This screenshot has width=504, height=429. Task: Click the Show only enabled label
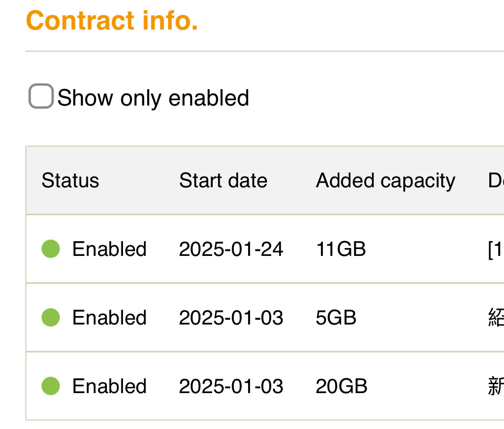pyautogui.click(x=154, y=98)
